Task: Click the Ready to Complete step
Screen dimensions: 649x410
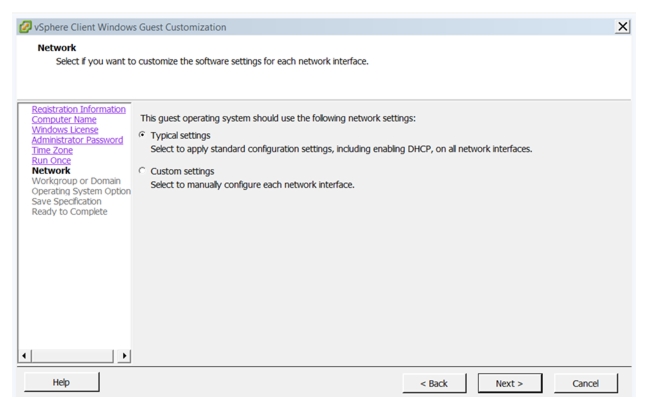Action: tap(70, 211)
